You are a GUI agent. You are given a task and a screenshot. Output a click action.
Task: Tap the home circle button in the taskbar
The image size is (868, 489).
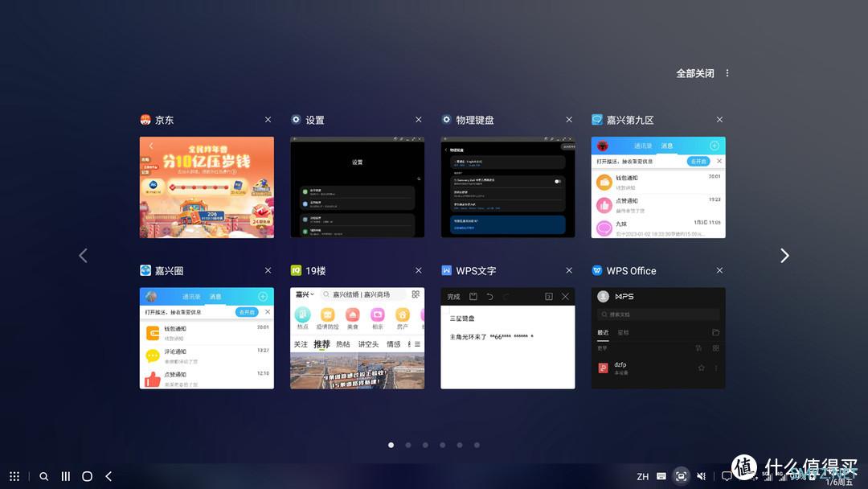88,476
